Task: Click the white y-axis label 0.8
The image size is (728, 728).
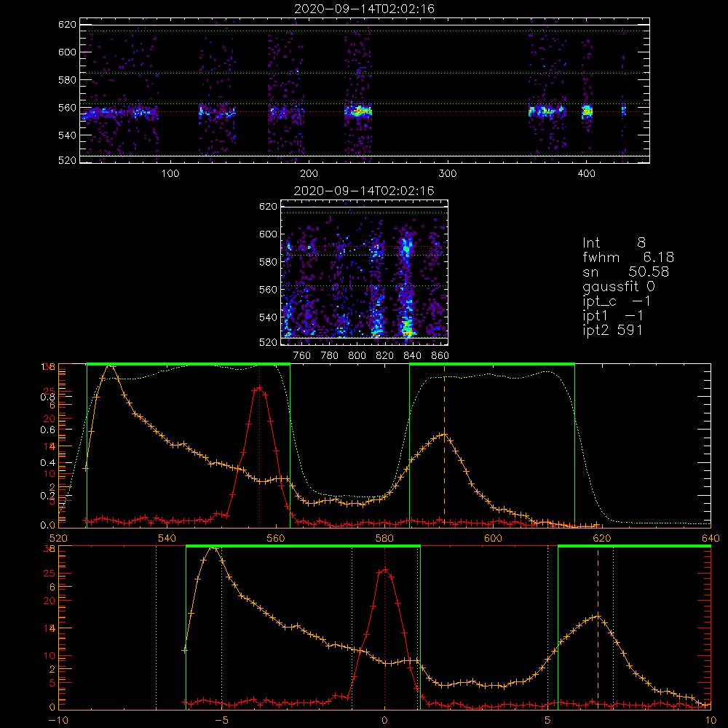Action: tap(47, 397)
